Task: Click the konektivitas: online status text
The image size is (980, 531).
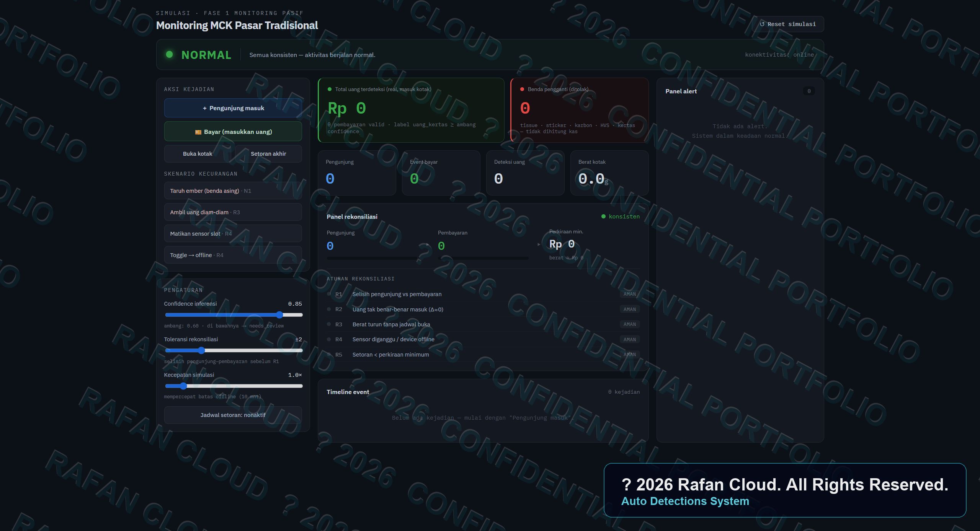Action: tap(779, 55)
